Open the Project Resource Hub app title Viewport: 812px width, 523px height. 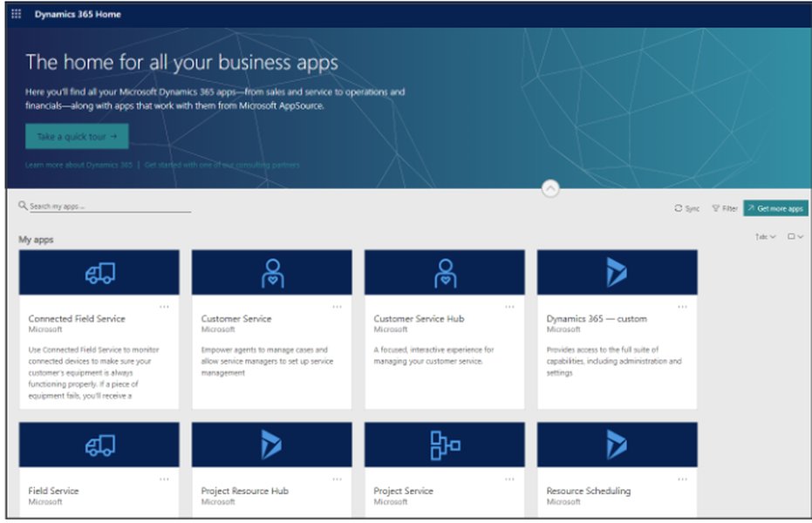coord(244,491)
